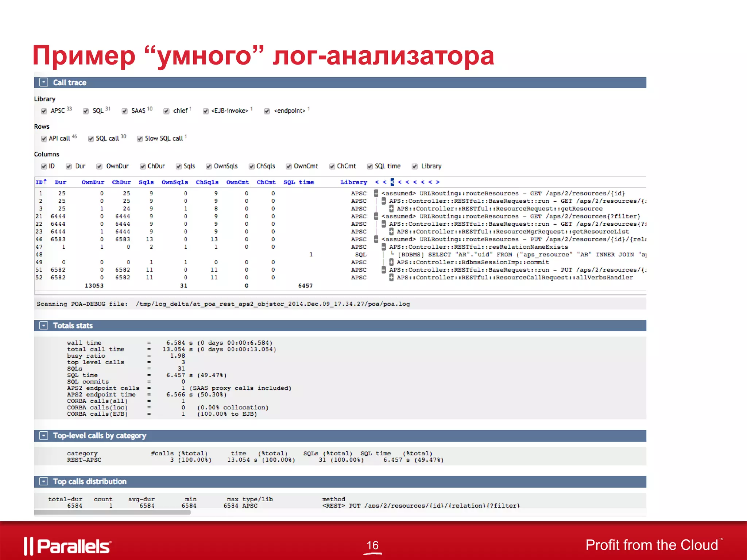Click the SQL time total 6457

tap(305, 285)
